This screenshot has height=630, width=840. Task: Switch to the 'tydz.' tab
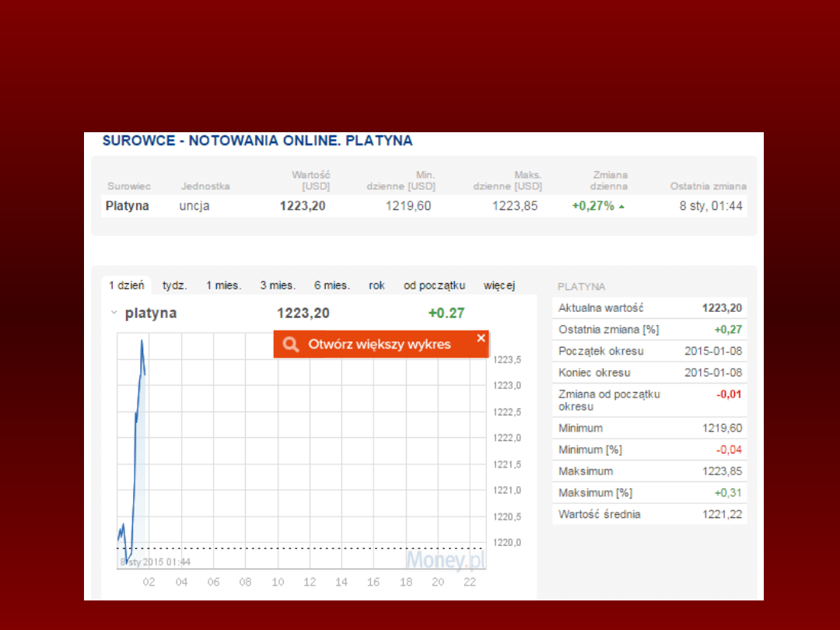click(174, 285)
